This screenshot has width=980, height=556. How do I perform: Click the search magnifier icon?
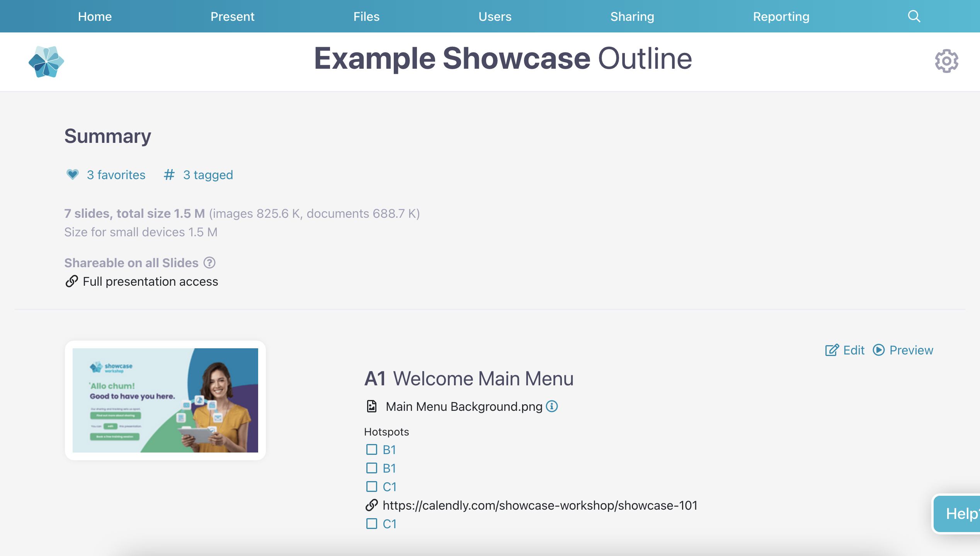coord(914,16)
